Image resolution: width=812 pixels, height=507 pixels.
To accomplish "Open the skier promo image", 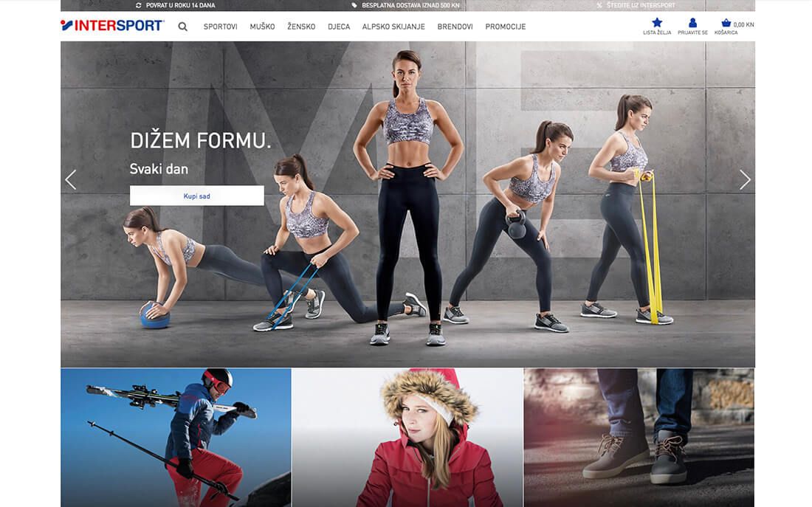I will pos(176,437).
